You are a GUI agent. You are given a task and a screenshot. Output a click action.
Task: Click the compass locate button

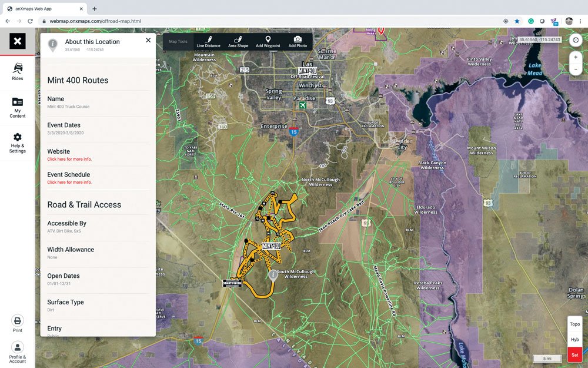(x=576, y=40)
